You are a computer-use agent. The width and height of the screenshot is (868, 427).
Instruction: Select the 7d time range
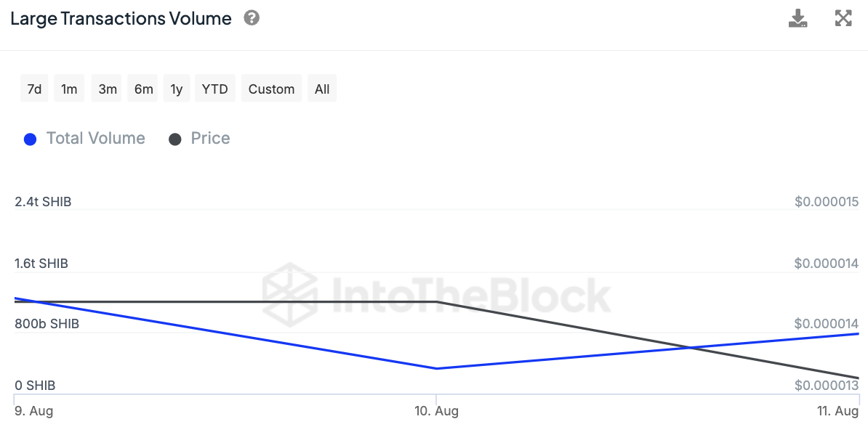(34, 89)
